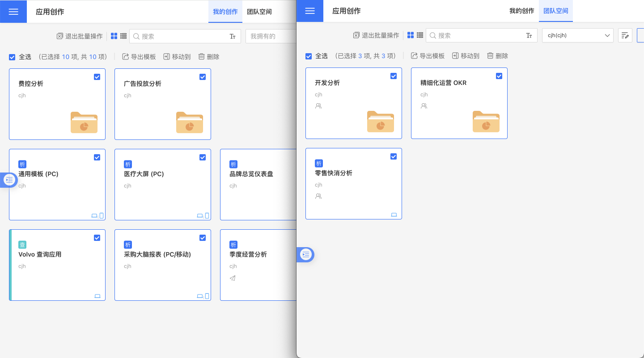Expand the cjh(cjh) team dropdown
The height and width of the screenshot is (358, 644).
[x=577, y=35]
